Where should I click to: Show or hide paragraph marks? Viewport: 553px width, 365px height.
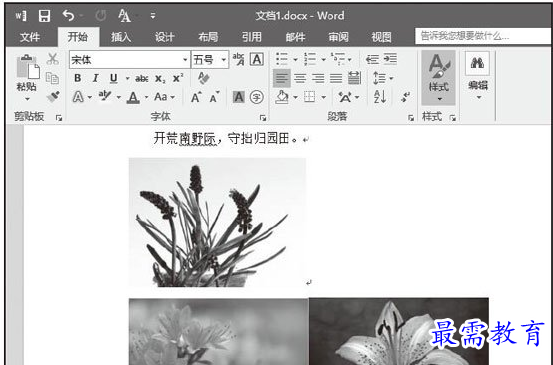(405, 97)
